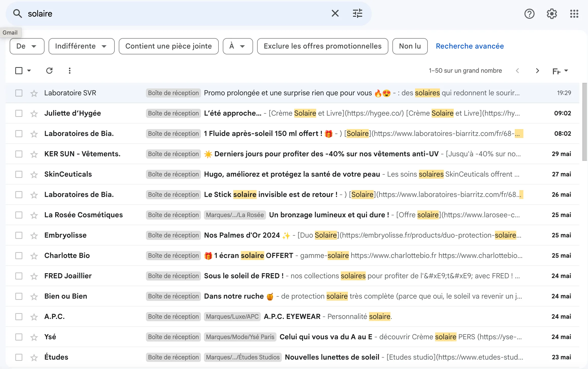Image resolution: width=588 pixels, height=369 pixels.
Task: Open email 'A.P.C. EYEWEAR'
Action: coord(292,317)
